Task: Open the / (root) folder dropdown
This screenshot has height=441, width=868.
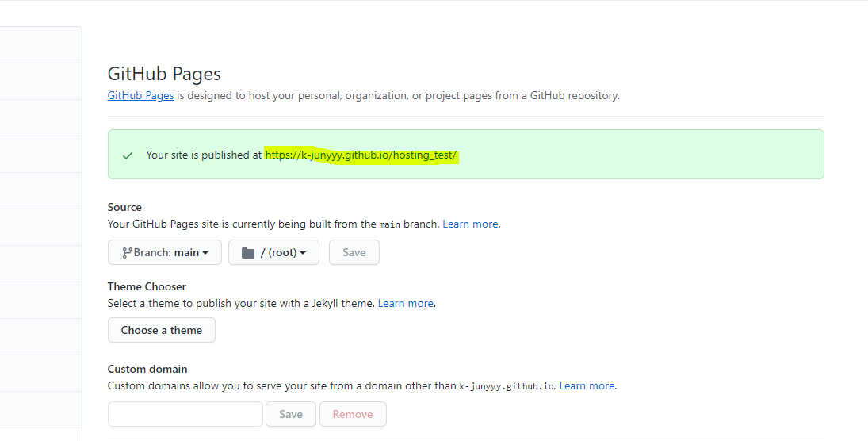Action: coord(274,252)
